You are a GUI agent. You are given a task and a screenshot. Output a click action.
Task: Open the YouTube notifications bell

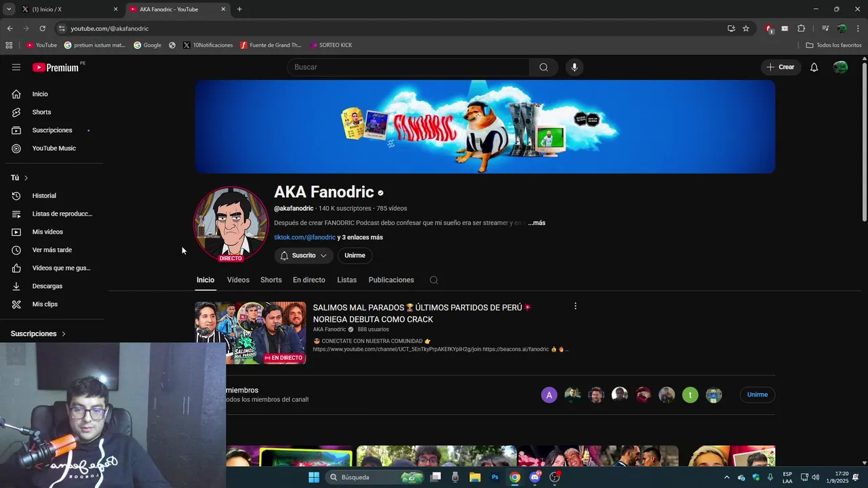point(814,67)
